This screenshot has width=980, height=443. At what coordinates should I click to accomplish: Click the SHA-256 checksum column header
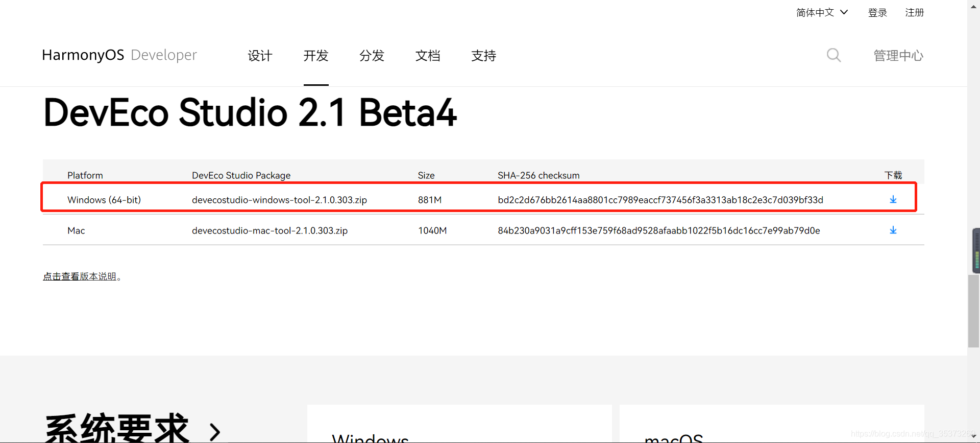click(538, 175)
